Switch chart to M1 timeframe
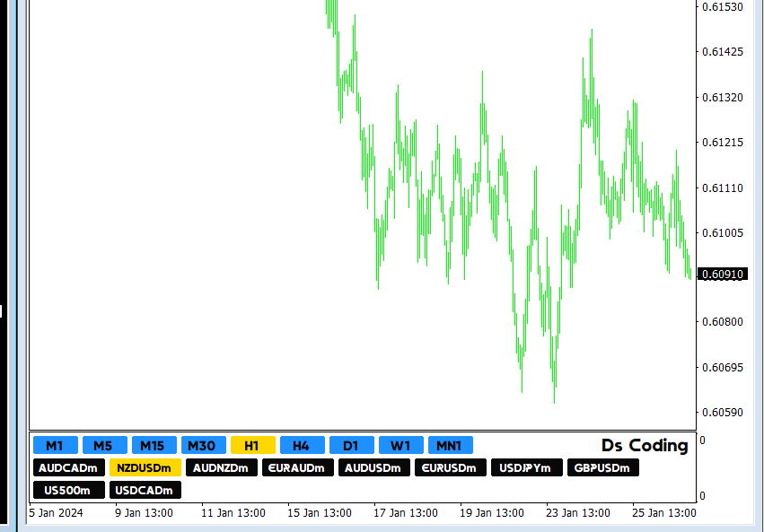 pyautogui.click(x=56, y=445)
